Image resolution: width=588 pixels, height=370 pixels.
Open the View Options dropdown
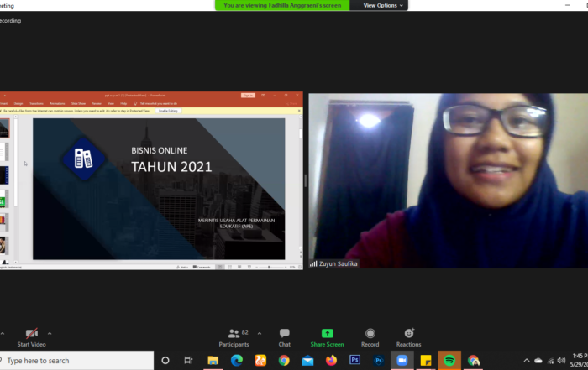click(383, 5)
